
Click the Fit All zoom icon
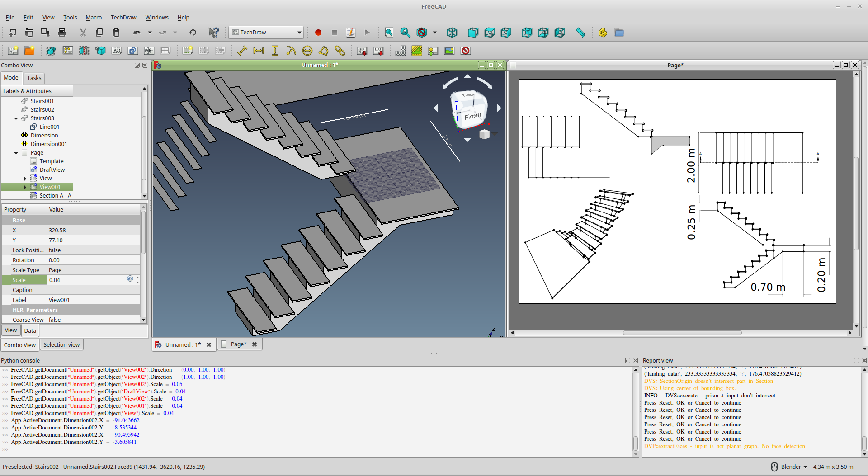coord(389,33)
